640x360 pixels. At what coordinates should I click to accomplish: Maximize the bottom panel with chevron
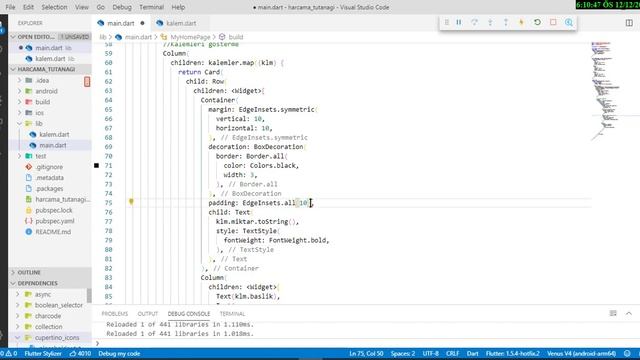(629, 313)
